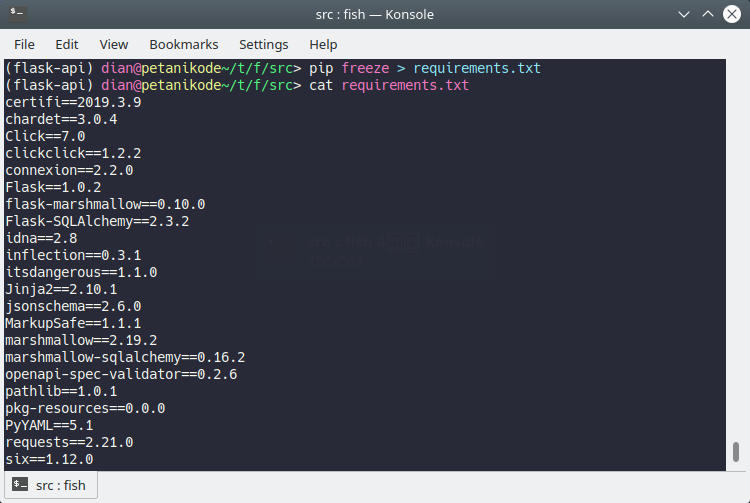This screenshot has height=503, width=750.
Task: Open the Bookmarks menu
Action: [x=184, y=44]
